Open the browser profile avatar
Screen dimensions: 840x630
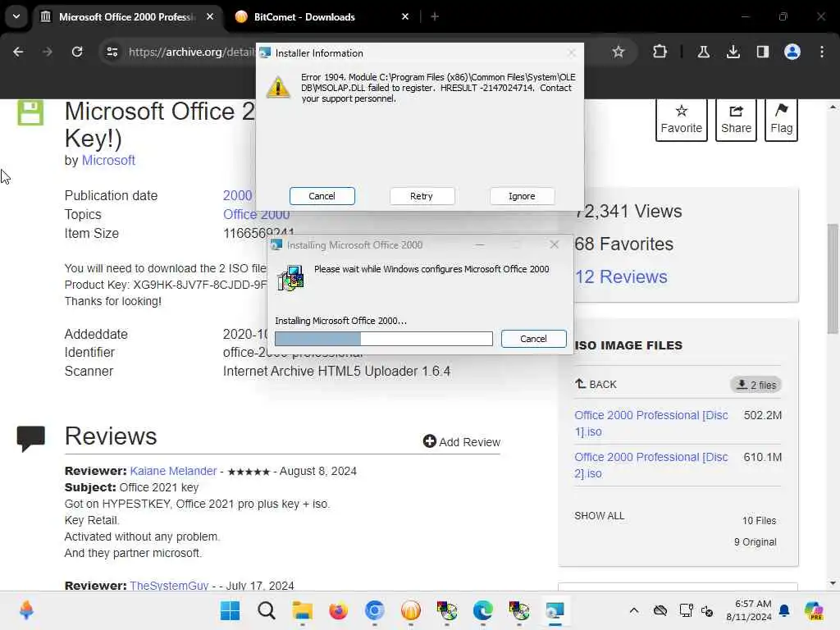point(792,52)
